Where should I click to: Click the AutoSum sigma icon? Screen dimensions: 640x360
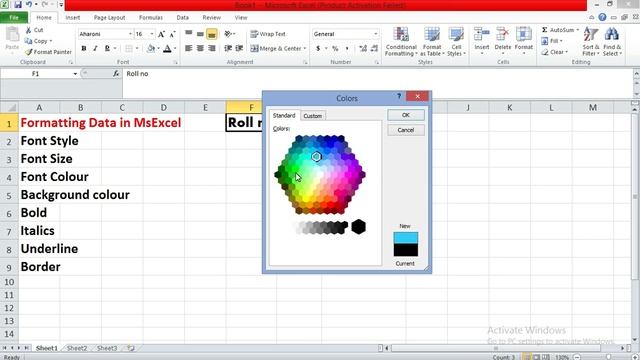[544, 30]
